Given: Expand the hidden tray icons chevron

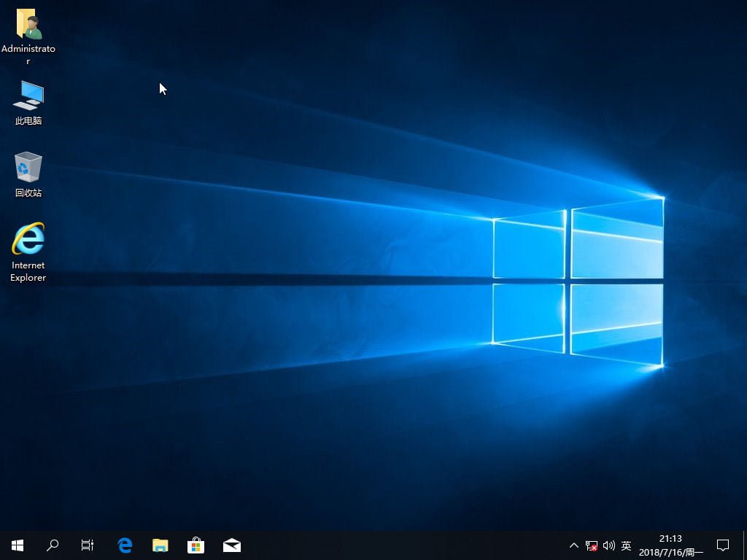Looking at the screenshot, I should point(573,545).
